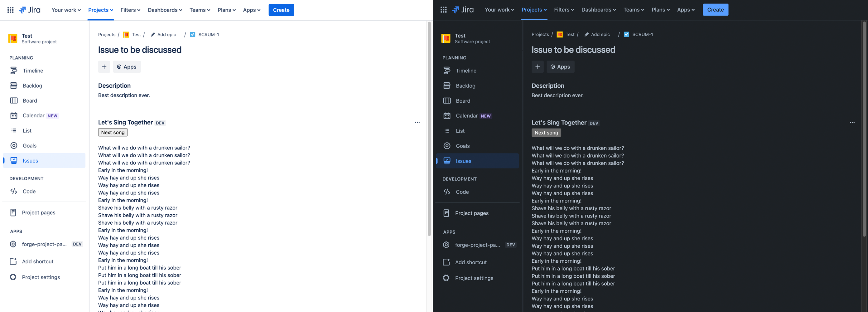868x312 pixels.
Task: Expand Plans dropdown in dark window
Action: (x=660, y=10)
